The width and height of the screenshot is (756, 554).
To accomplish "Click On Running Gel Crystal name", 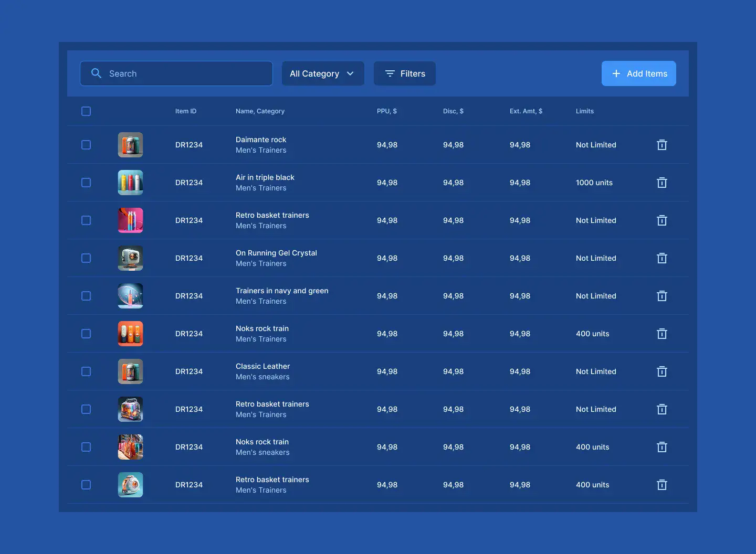I will [x=276, y=253].
